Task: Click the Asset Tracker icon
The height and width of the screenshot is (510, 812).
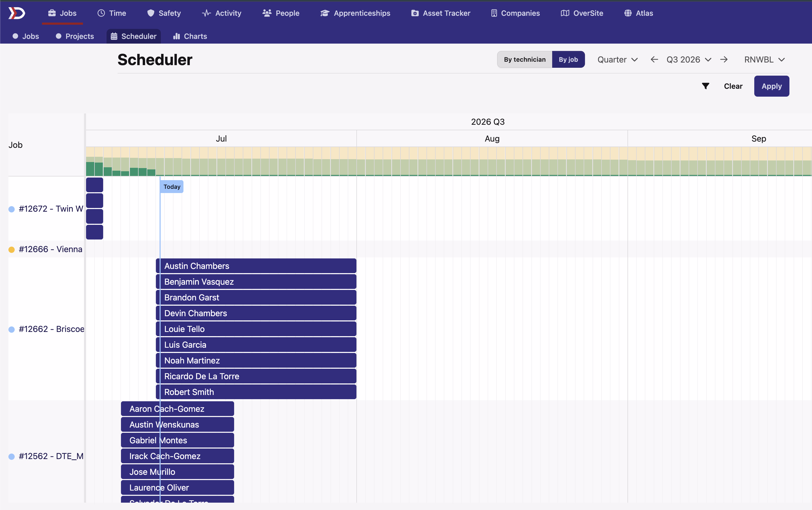Action: [415, 13]
